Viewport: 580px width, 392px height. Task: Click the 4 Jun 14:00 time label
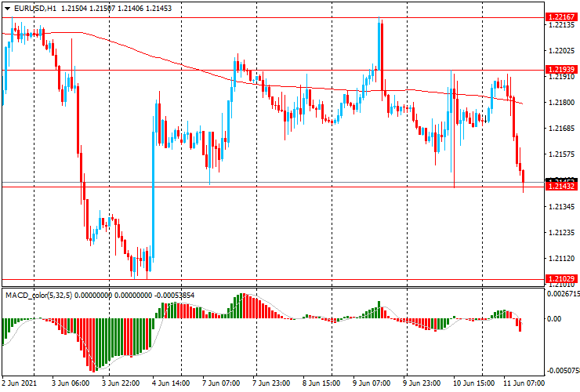click(171, 383)
